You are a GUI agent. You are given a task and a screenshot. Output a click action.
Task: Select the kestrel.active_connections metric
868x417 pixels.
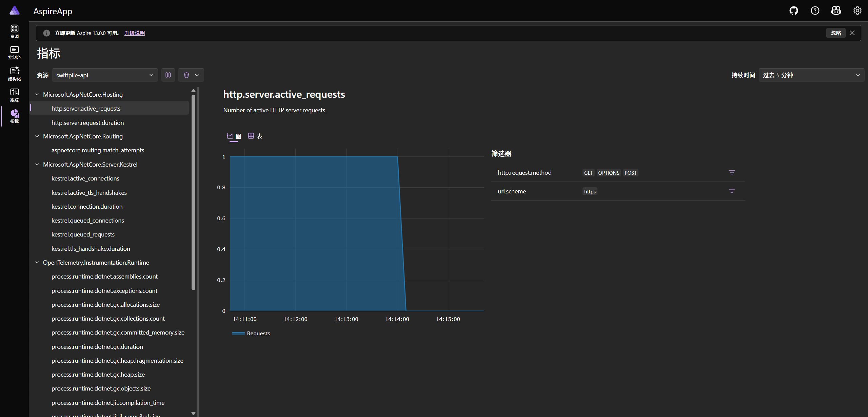tap(85, 178)
